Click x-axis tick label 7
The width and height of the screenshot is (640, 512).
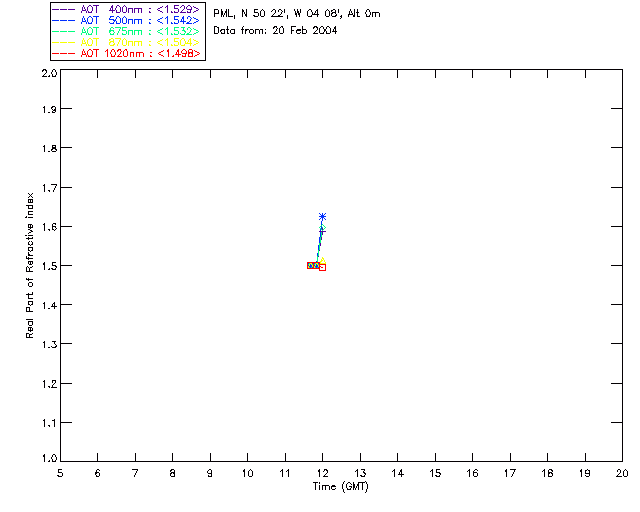coord(135,473)
